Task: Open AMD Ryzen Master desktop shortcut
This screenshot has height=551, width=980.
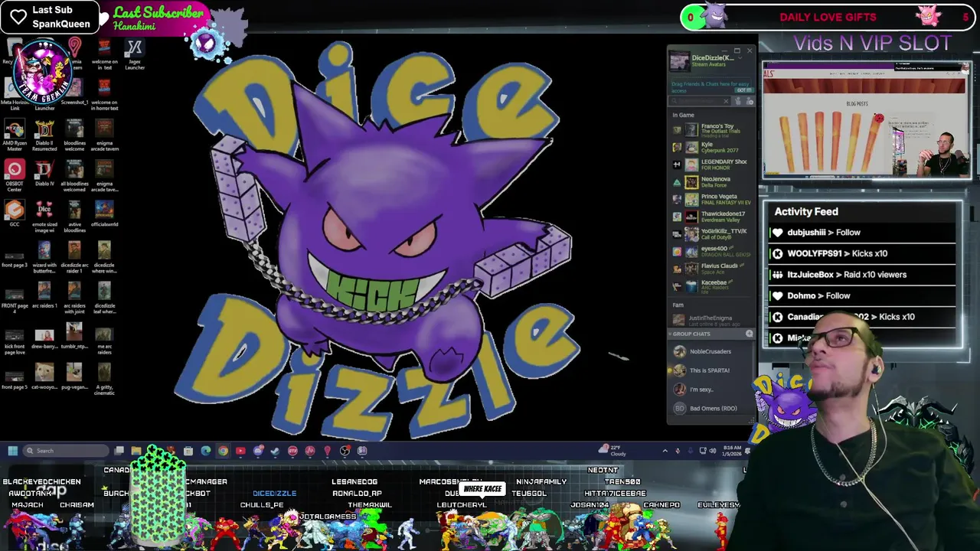Action: pos(15,135)
